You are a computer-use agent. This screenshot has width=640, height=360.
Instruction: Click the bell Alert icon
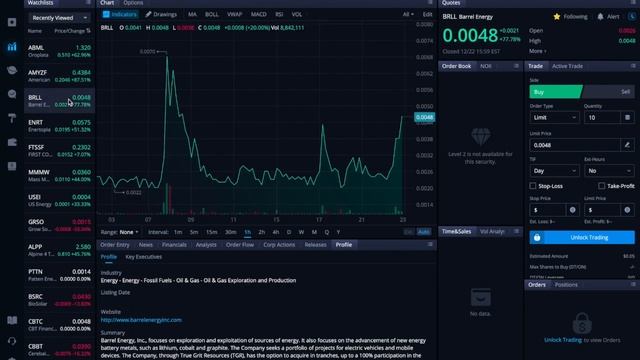[x=600, y=17]
